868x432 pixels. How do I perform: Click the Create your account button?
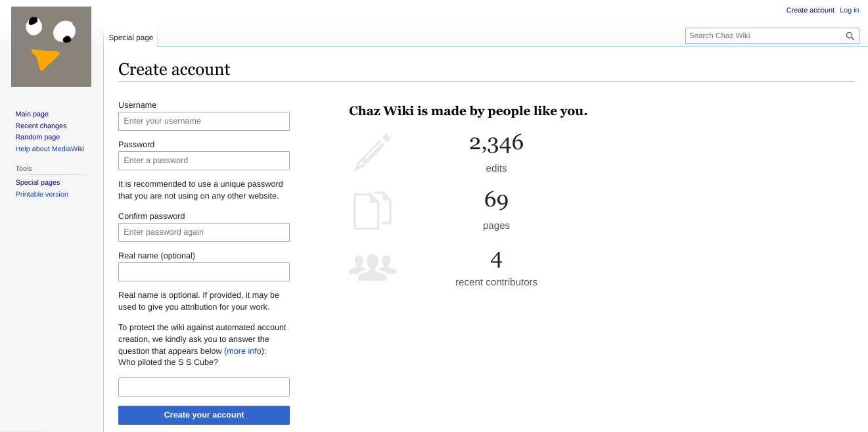(x=204, y=415)
